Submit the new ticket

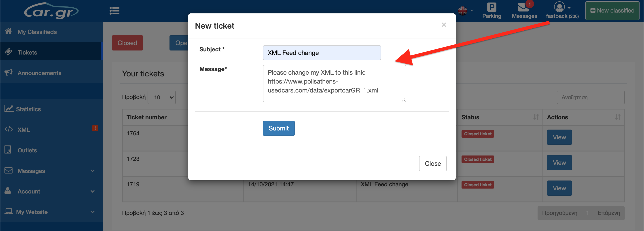278,128
